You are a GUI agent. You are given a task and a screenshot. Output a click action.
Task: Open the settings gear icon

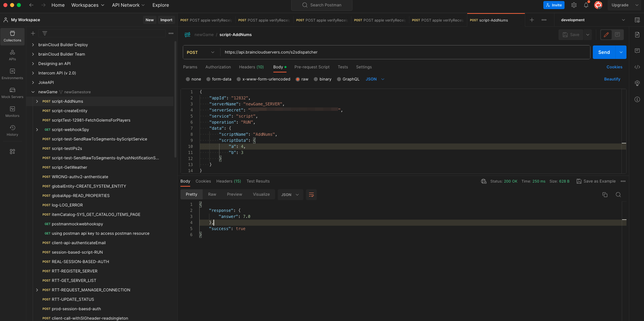[574, 5]
